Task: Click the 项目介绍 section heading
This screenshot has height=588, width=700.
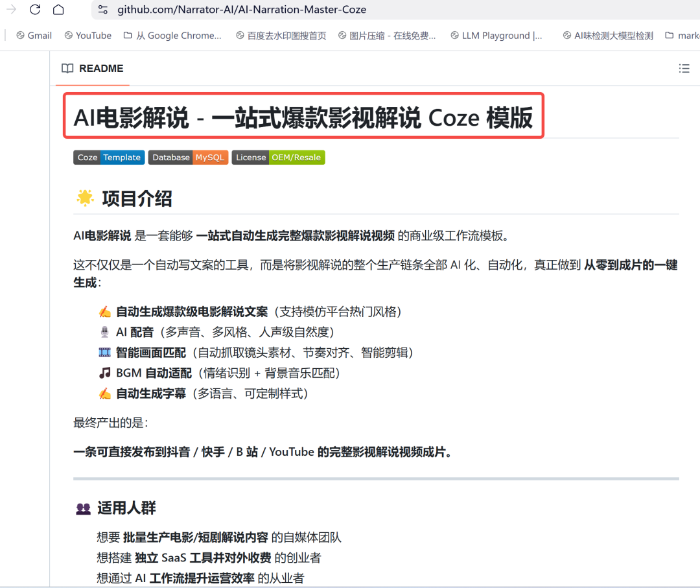Action: 137,198
